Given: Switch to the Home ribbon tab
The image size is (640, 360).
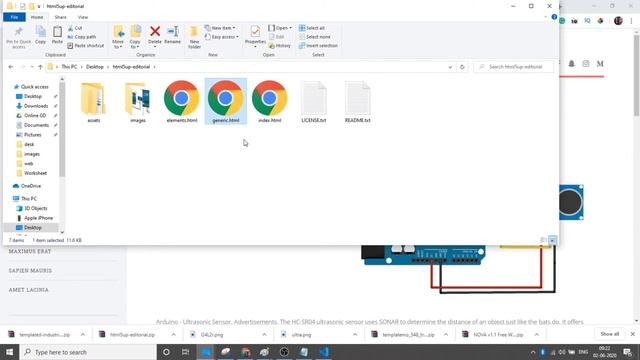Looking at the screenshot, I should coord(37,17).
